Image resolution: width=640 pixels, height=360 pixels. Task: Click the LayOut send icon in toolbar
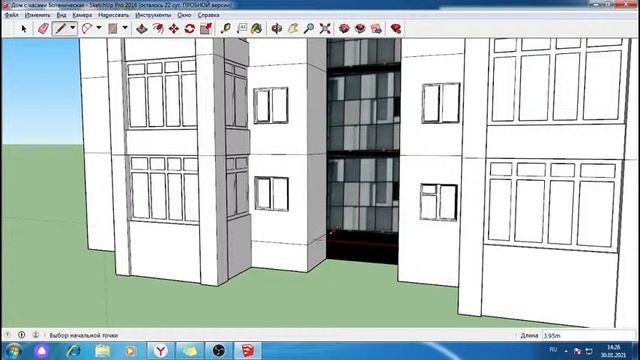376,29
